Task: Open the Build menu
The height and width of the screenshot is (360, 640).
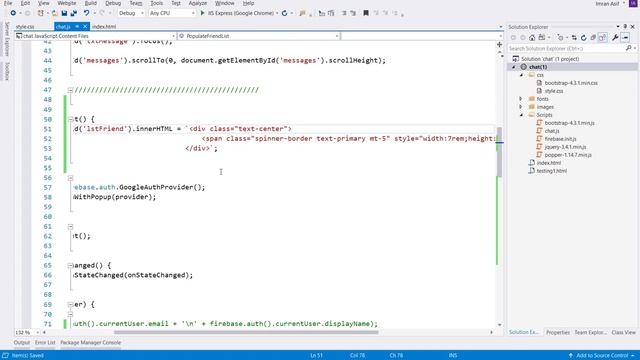Action: click(90, 3)
